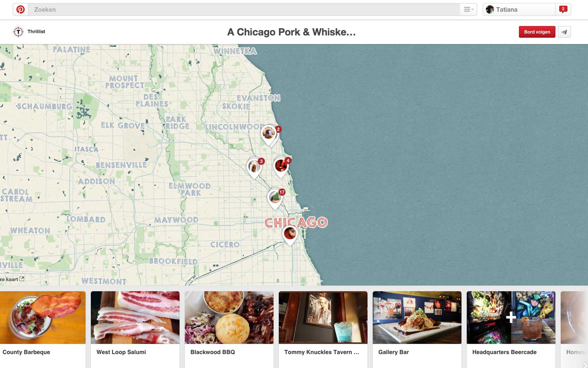Image resolution: width=588 pixels, height=368 pixels.
Task: Select map pin cluster showing 17
Action: (x=275, y=198)
